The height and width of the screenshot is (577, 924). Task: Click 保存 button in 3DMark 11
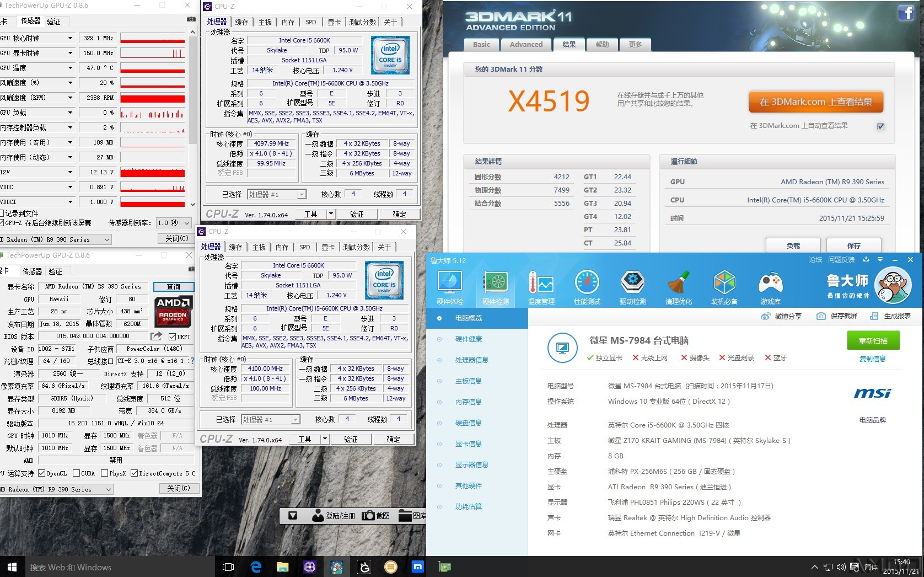click(x=853, y=245)
